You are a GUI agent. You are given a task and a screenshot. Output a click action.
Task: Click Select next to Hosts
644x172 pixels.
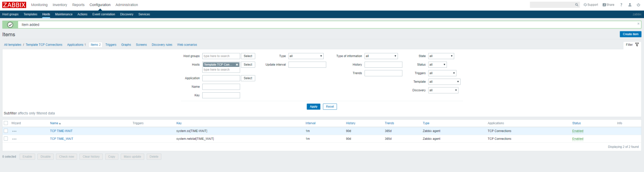pyautogui.click(x=248, y=65)
